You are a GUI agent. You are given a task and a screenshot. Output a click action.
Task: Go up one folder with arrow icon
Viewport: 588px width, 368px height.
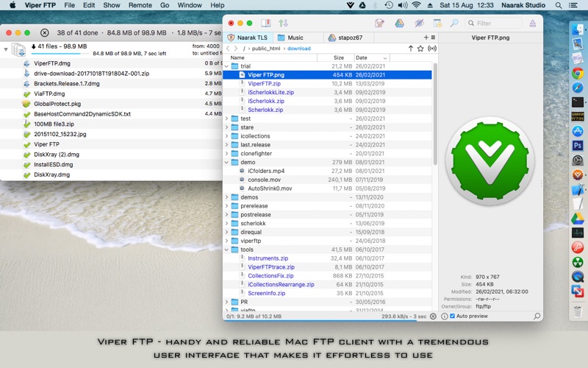(x=411, y=49)
